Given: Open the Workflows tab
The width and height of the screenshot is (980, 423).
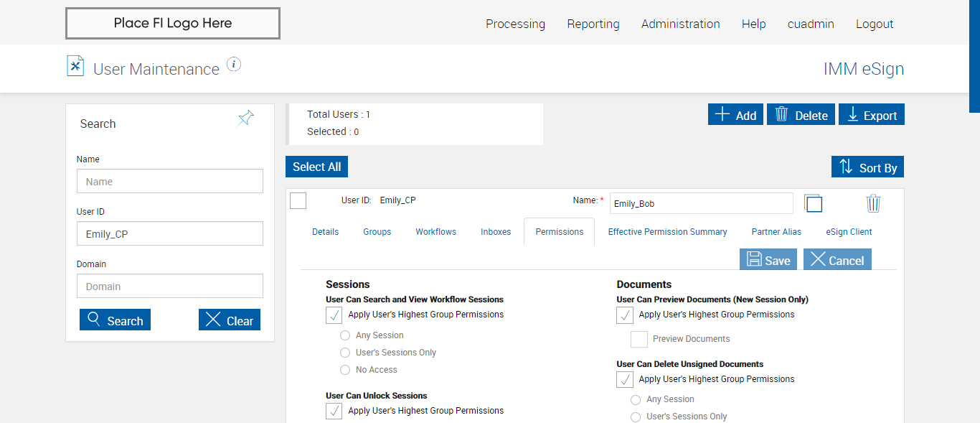Looking at the screenshot, I should pos(435,232).
